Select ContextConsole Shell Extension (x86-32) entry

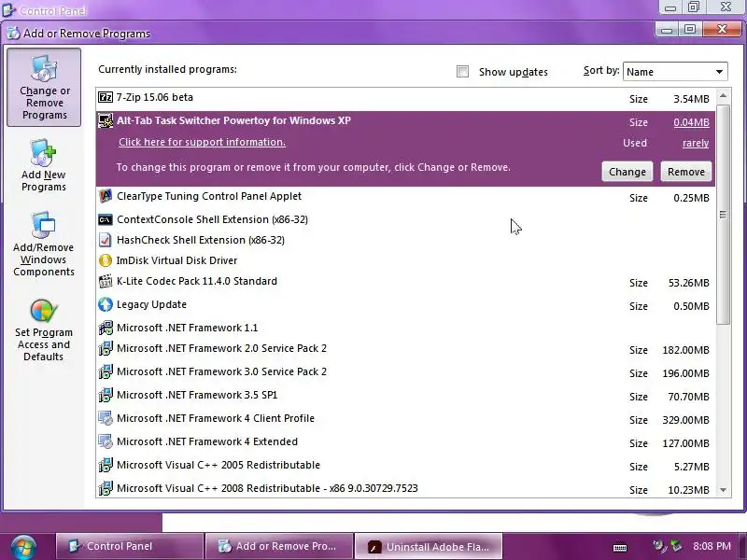click(x=405, y=219)
